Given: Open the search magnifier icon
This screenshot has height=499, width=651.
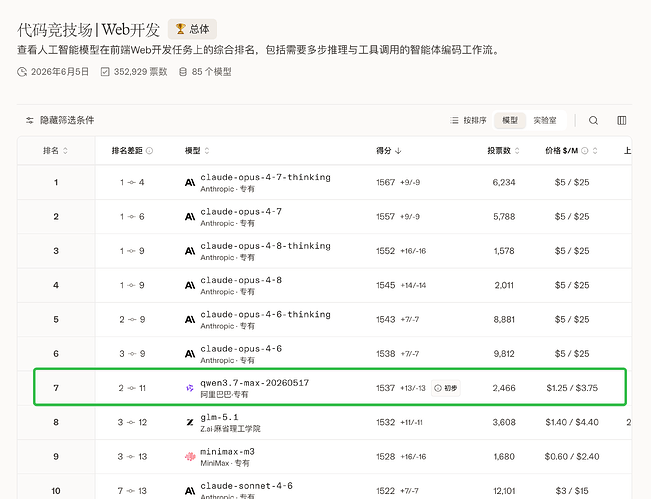Looking at the screenshot, I should 593,120.
